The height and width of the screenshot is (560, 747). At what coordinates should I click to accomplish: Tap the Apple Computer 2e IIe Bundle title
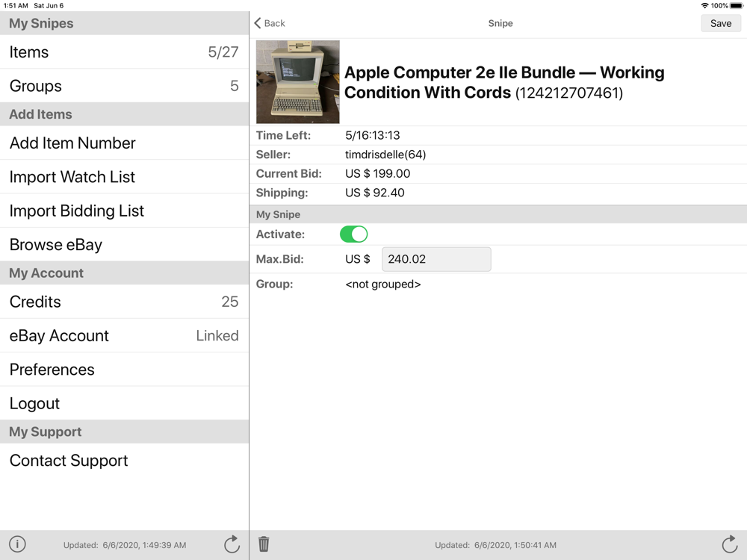(504, 82)
